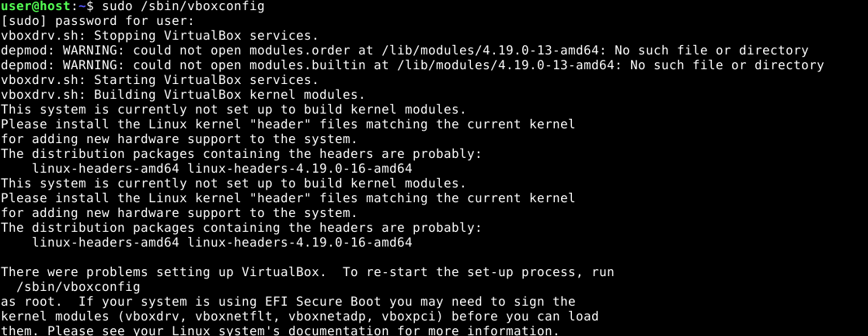The image size is (868, 336).
Task: Click the "Stopping VirtualBox services" line
Action: pyautogui.click(x=159, y=36)
